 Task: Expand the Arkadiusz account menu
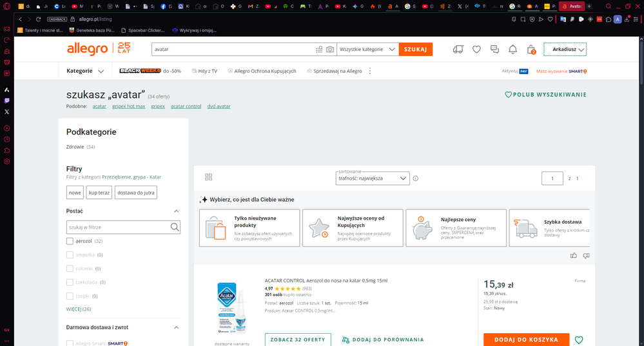pyautogui.click(x=565, y=50)
